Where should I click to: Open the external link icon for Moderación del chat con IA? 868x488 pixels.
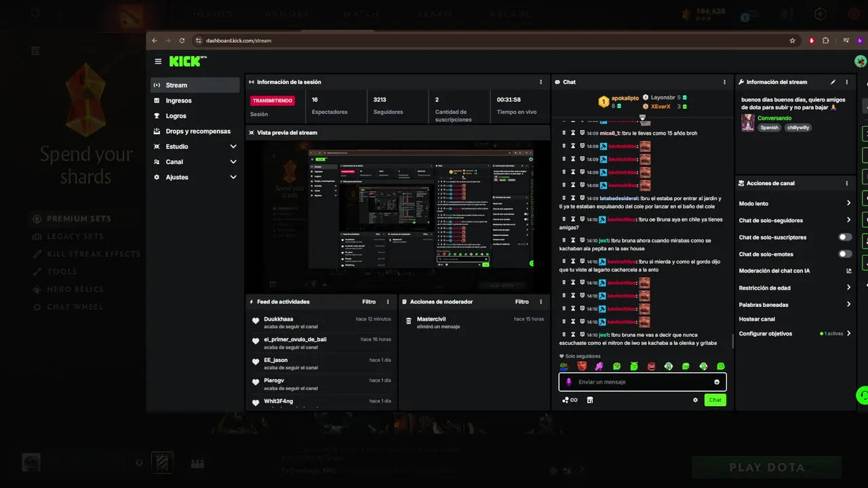click(849, 271)
